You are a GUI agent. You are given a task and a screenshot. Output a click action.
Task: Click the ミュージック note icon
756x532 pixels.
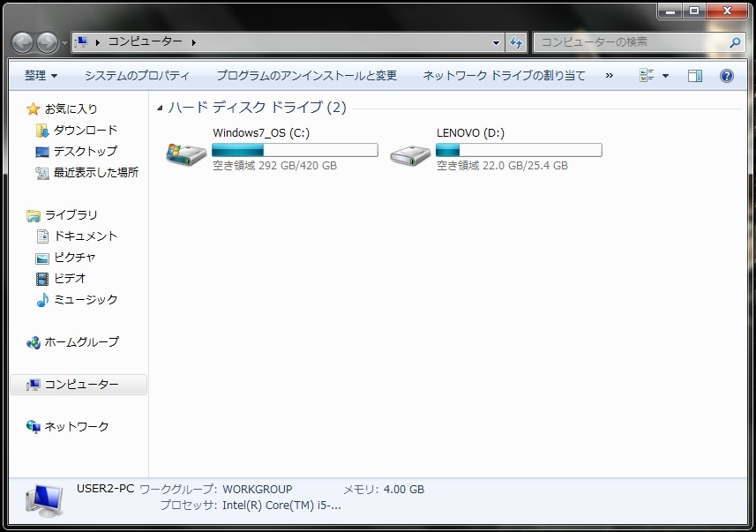(x=42, y=300)
